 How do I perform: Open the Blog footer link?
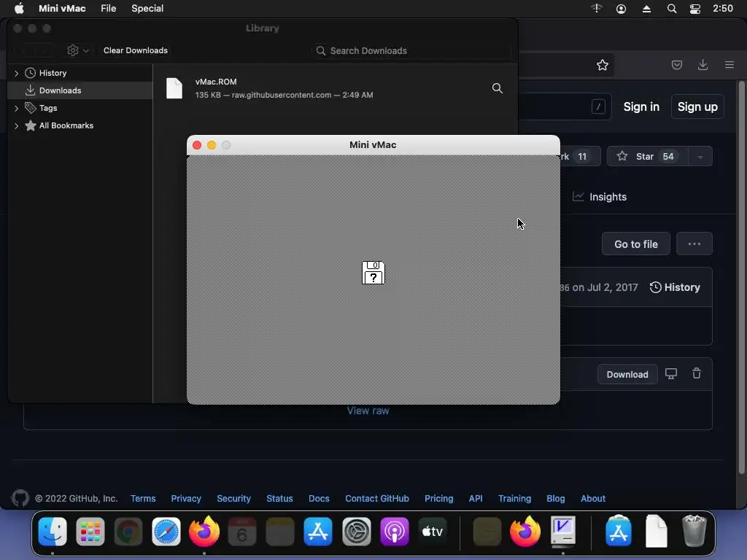(555, 499)
